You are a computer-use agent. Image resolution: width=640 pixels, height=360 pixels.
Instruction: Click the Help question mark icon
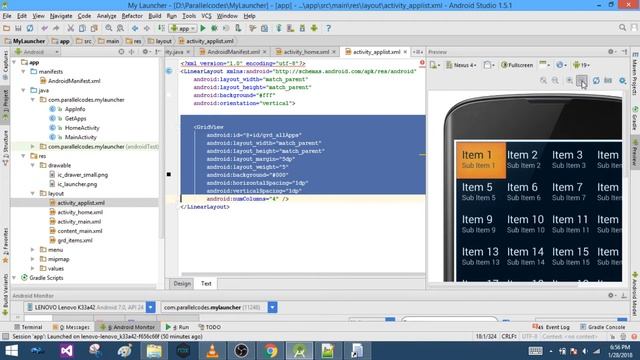pyautogui.click(x=328, y=28)
